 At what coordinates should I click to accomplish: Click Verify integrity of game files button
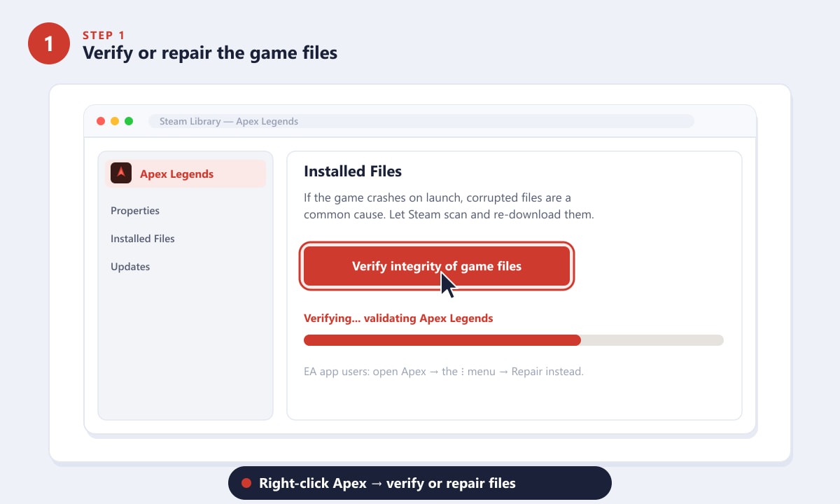pos(437,266)
